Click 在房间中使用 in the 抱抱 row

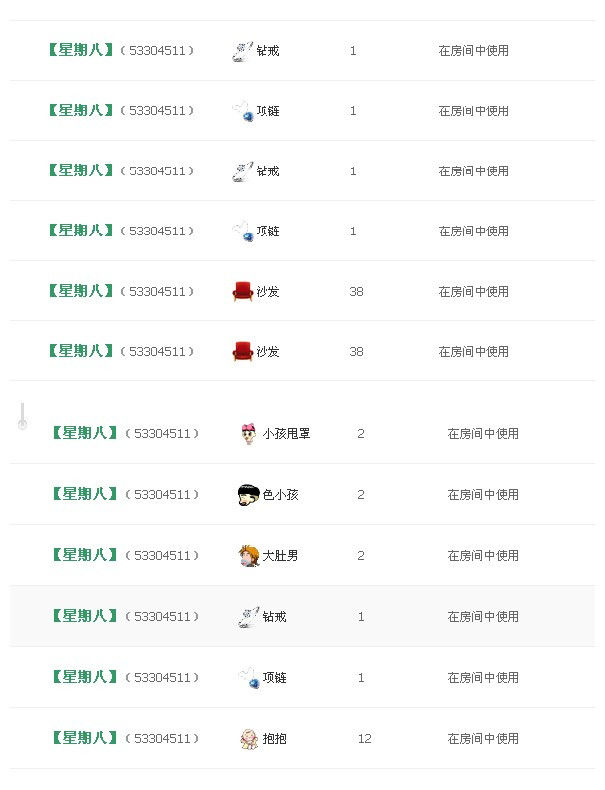483,739
